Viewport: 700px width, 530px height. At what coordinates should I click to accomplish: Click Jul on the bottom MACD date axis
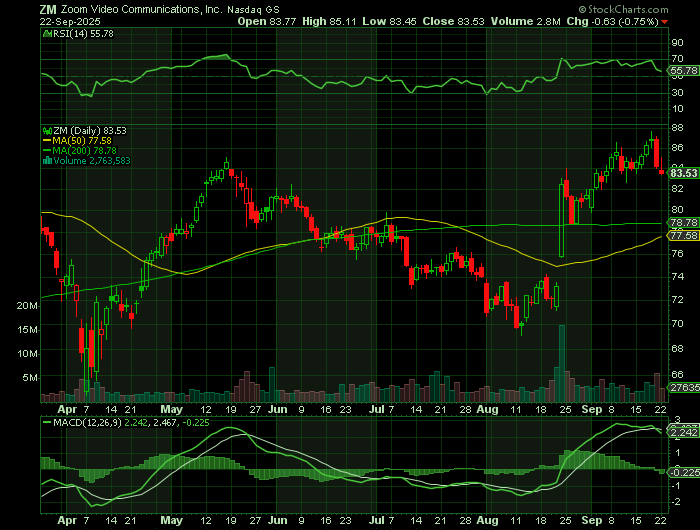coord(377,520)
